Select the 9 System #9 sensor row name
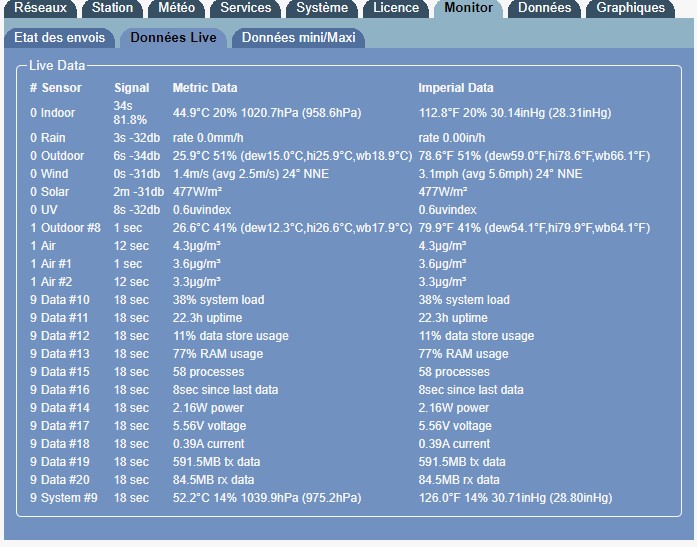Viewport: 697px width, 547px height. coord(63,498)
